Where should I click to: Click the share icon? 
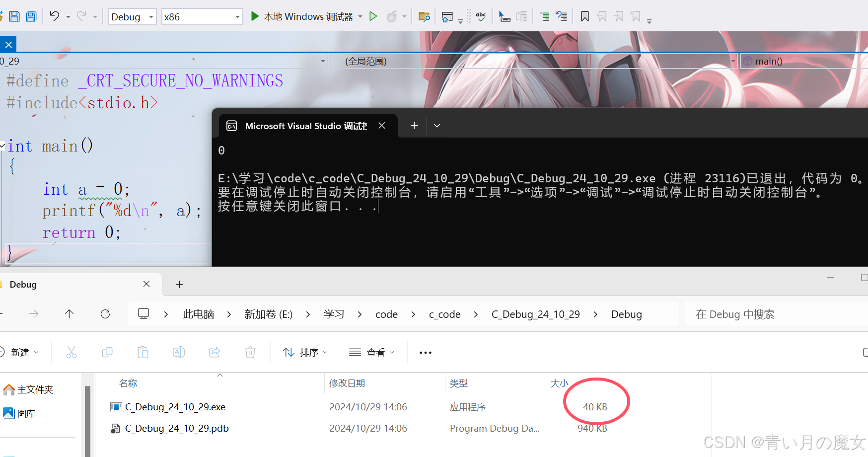point(215,352)
